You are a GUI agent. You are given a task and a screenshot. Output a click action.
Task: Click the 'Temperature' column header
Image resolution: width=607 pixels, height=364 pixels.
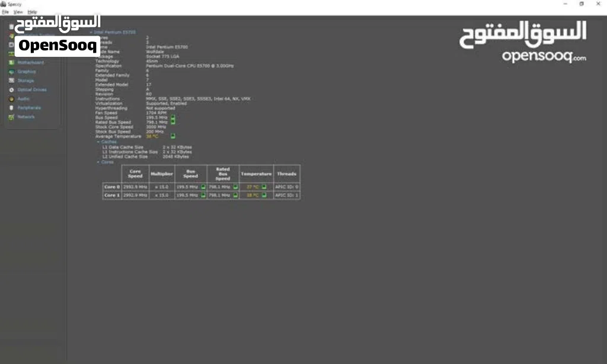point(256,174)
